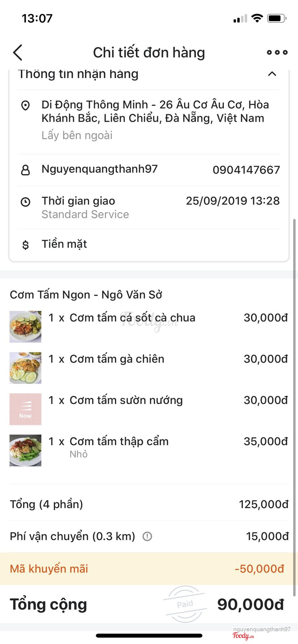The width and height of the screenshot is (298, 644).
Task: Tap the delivery address Di Động Thông Minh
Action: click(x=155, y=112)
